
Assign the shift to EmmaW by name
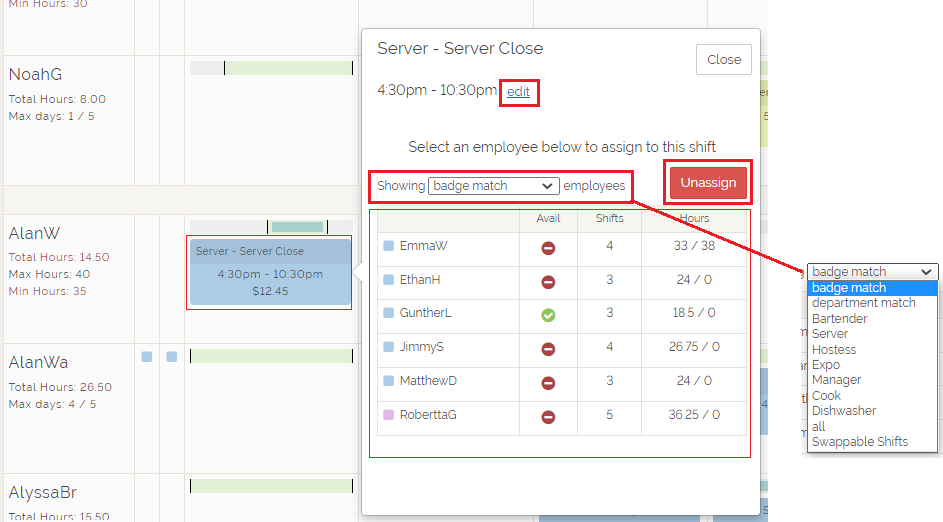pyautogui.click(x=423, y=246)
